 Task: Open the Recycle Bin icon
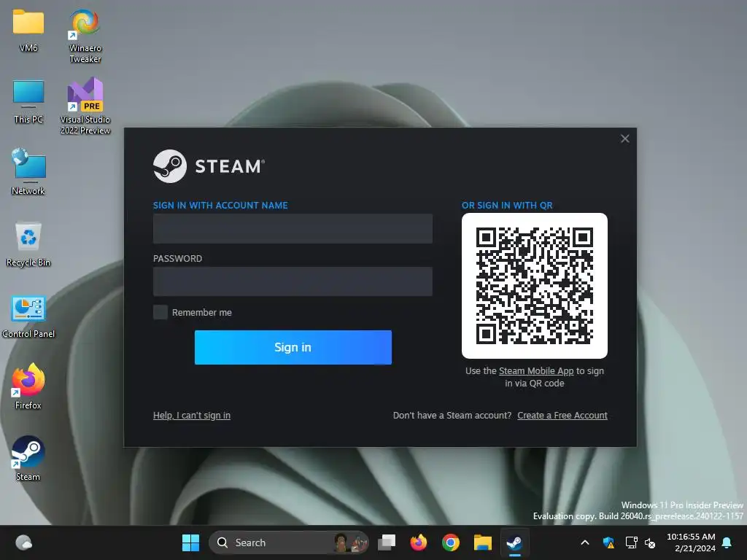28,244
